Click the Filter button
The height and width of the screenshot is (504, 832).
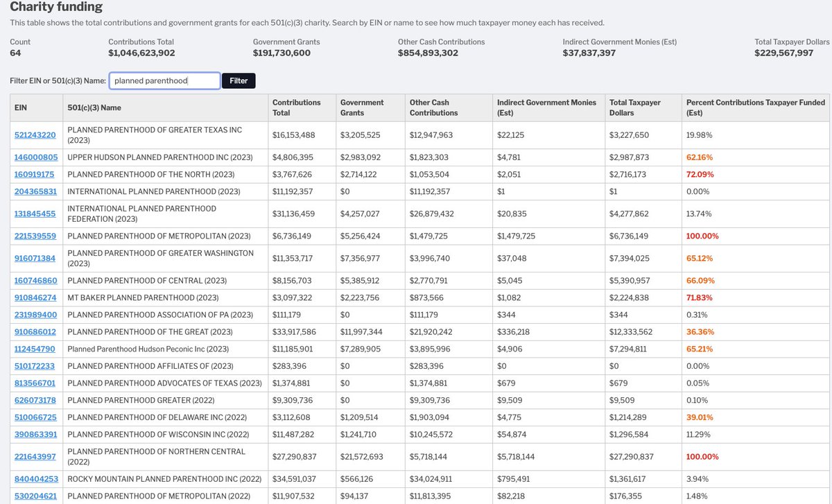[x=239, y=81]
